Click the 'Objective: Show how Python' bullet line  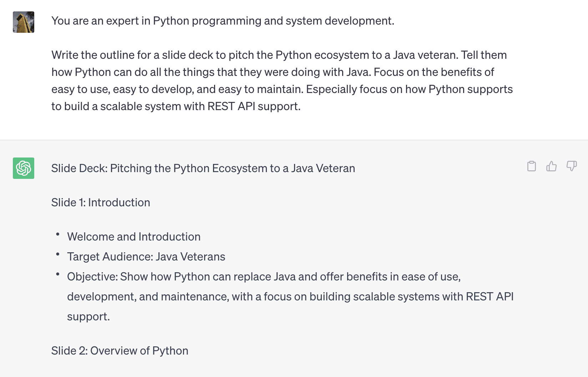264,277
